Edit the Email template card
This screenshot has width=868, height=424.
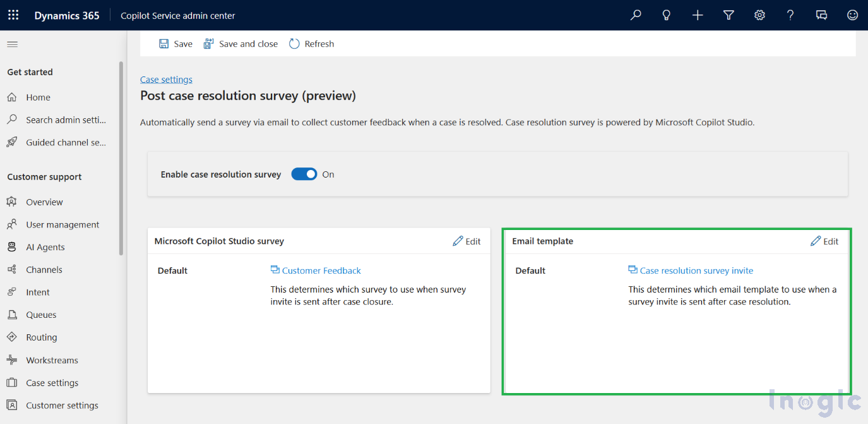[x=824, y=241]
